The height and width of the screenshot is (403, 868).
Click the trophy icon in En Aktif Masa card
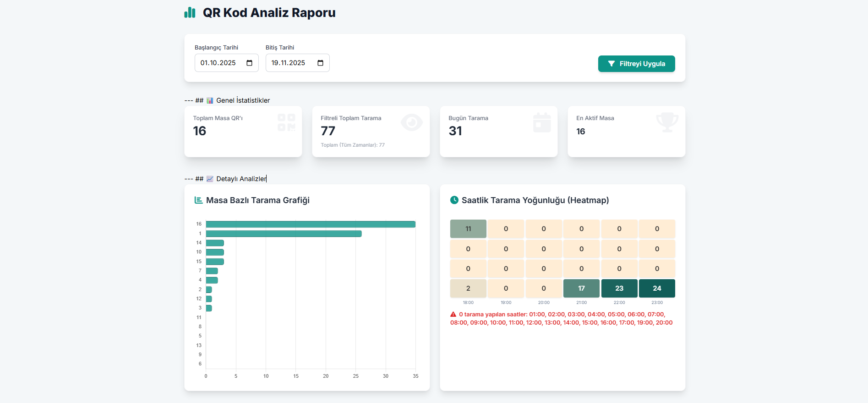(x=667, y=122)
